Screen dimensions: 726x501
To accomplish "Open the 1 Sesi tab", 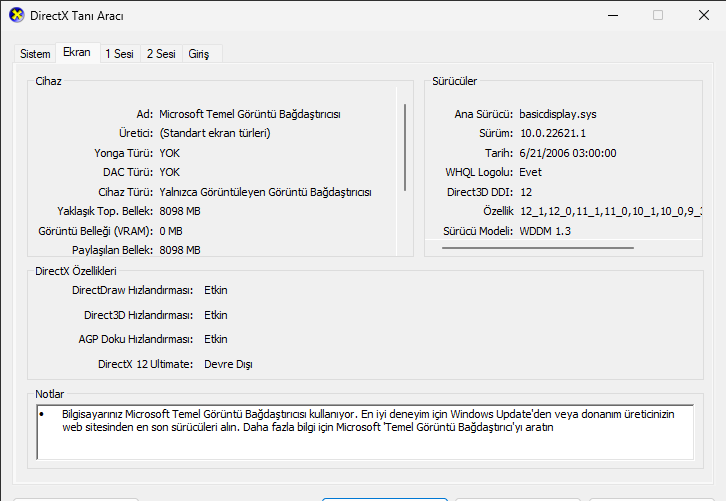I will [x=119, y=54].
